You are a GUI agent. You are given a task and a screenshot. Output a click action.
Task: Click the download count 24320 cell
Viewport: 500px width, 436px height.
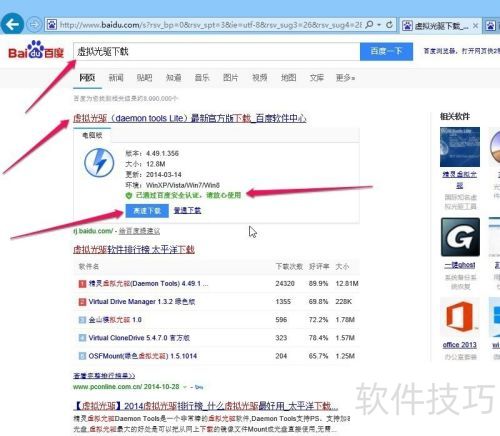click(285, 284)
